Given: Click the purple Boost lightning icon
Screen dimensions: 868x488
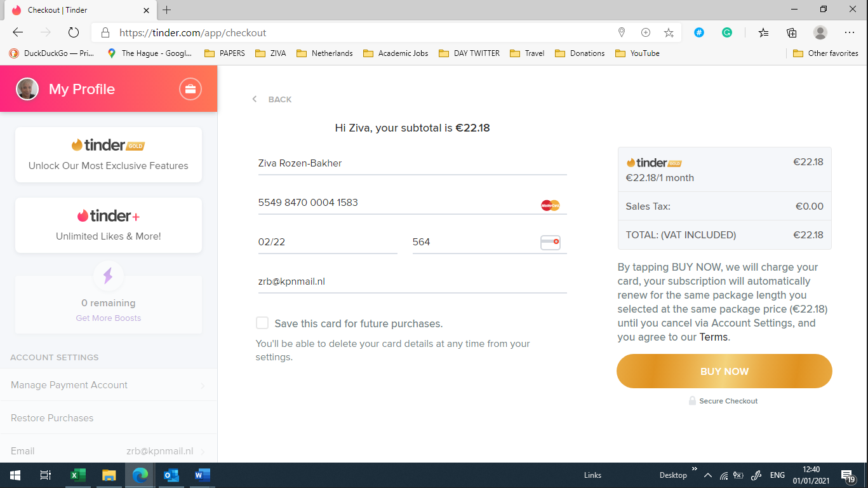Looking at the screenshot, I should pos(108,275).
